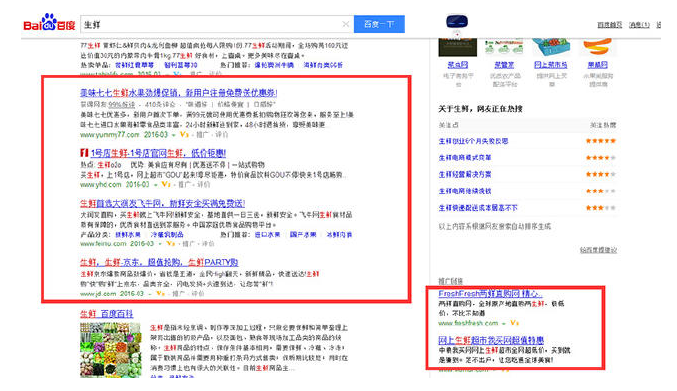Click the V badge after www.yhd.com

tap(166, 184)
